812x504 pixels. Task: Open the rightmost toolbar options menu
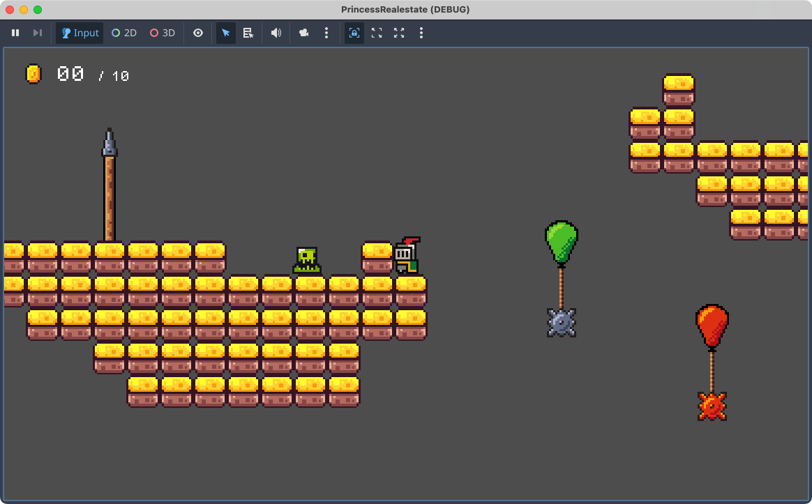pyautogui.click(x=421, y=33)
